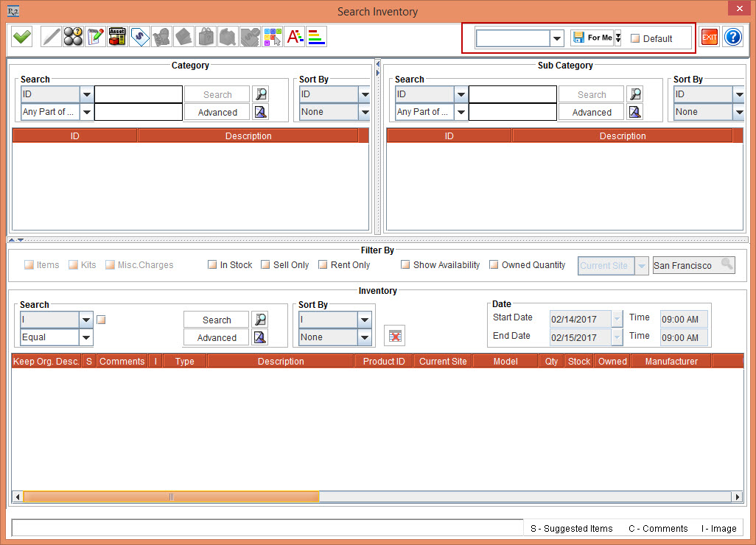Click the Inventory Search button
This screenshot has width=756, height=545.
pyautogui.click(x=217, y=320)
